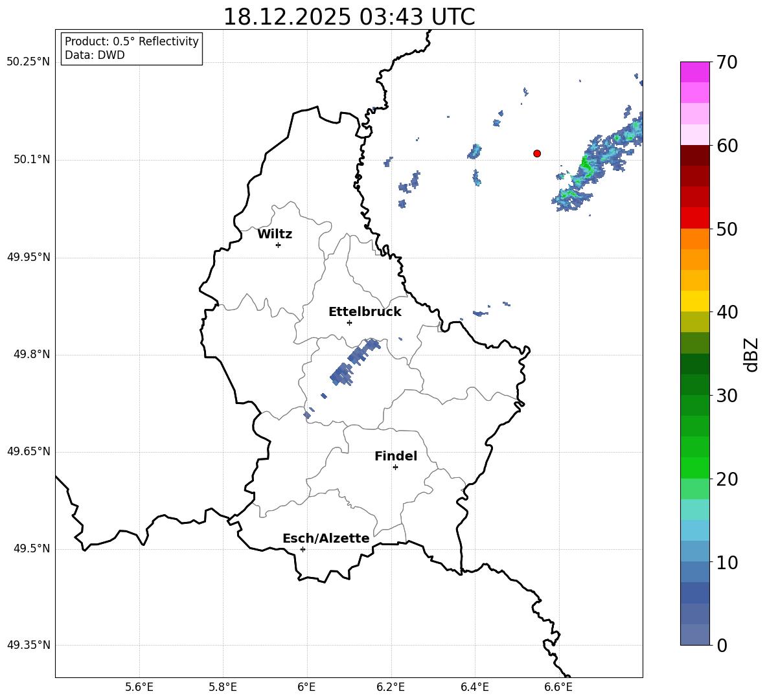Click the Ettelbruck city label
Image resolution: width=767 pixels, height=700 pixels.
tap(365, 312)
